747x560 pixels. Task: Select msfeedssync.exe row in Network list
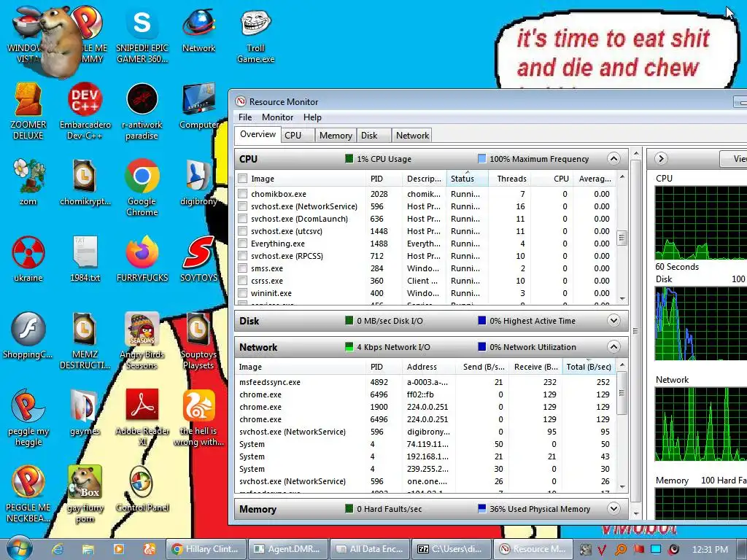pos(425,382)
